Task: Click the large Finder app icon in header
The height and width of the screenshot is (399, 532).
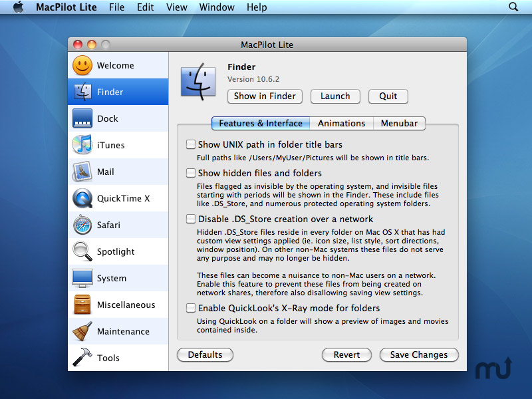Action: [198, 82]
